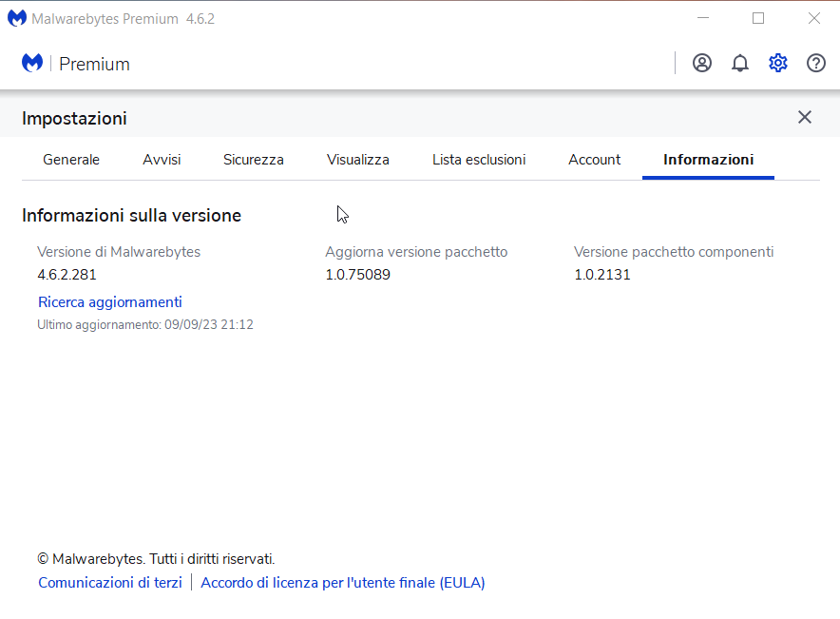Click the Versione di Malwarebytes label

point(119,252)
